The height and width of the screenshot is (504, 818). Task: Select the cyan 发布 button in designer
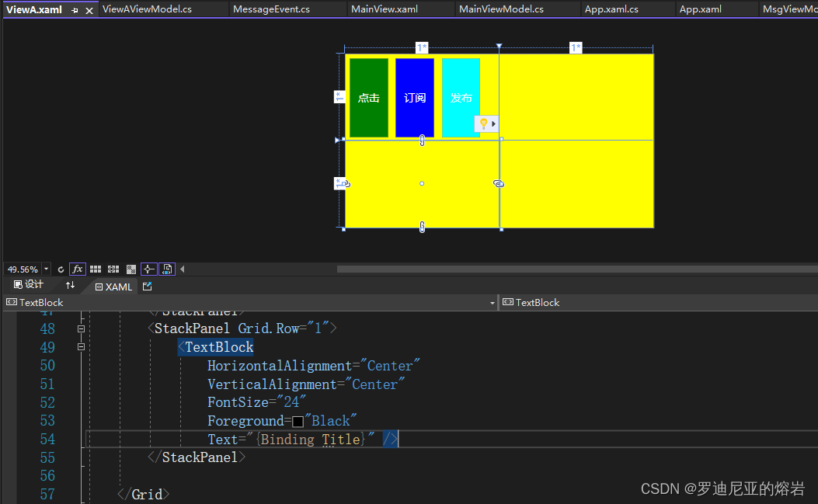tap(461, 98)
